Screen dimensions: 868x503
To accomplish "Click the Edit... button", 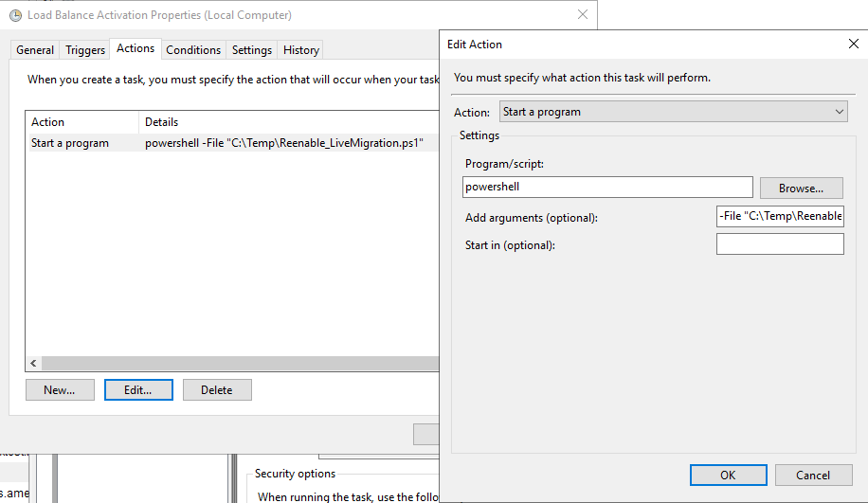I will pyautogui.click(x=138, y=390).
